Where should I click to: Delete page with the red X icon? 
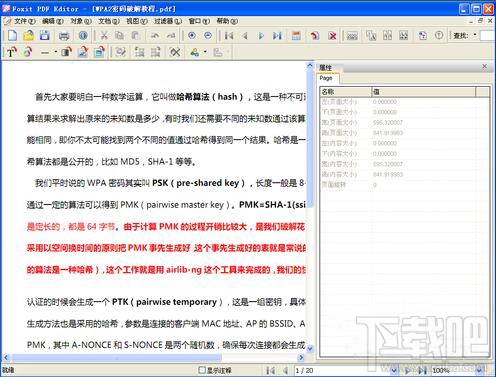pyautogui.click(x=332, y=35)
